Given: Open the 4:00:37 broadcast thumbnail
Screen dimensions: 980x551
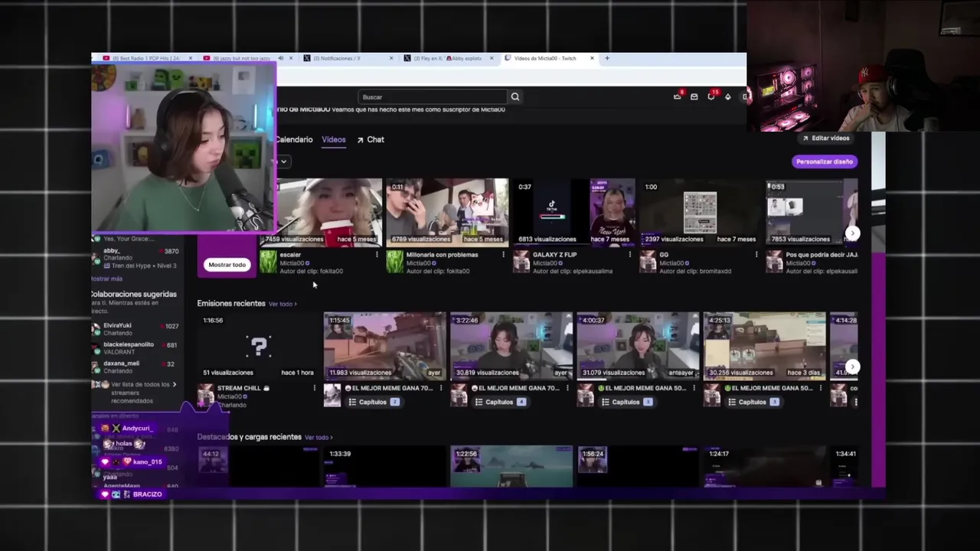Looking at the screenshot, I should pyautogui.click(x=638, y=346).
